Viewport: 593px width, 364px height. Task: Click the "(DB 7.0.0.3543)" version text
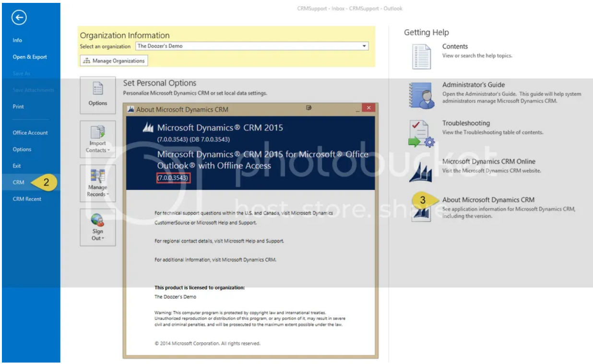(210, 139)
